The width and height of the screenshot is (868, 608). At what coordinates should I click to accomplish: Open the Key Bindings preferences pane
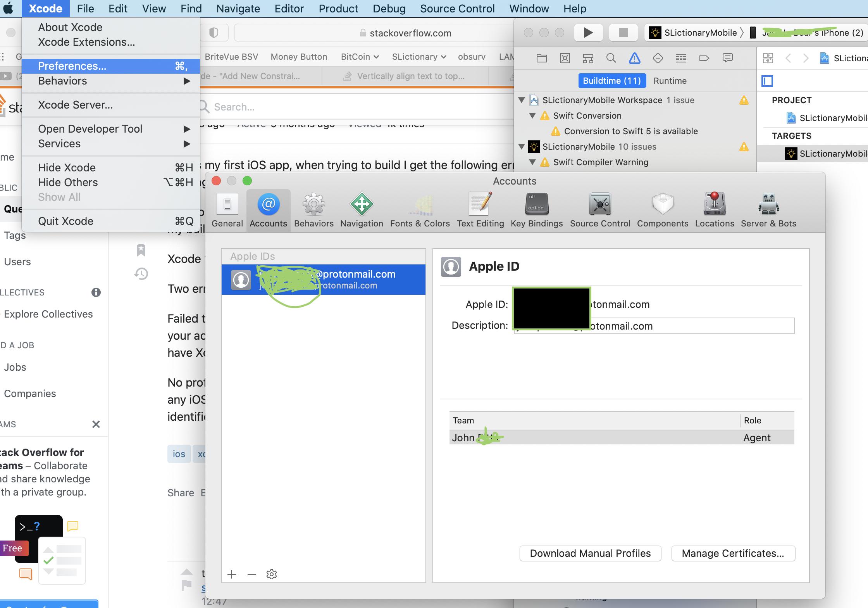(536, 211)
